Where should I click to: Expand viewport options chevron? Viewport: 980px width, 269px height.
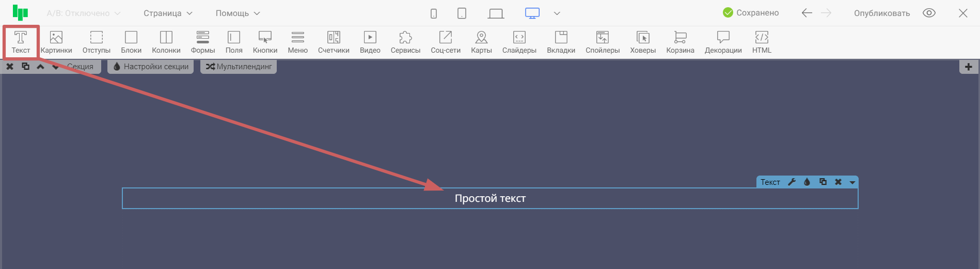tap(557, 13)
